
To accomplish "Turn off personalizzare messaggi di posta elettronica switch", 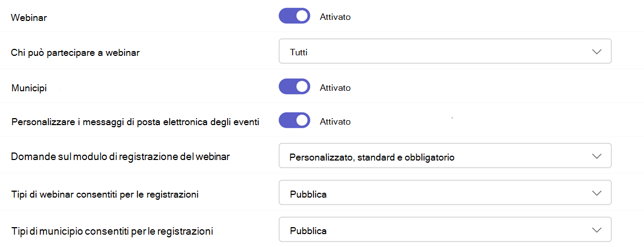I will 294,121.
